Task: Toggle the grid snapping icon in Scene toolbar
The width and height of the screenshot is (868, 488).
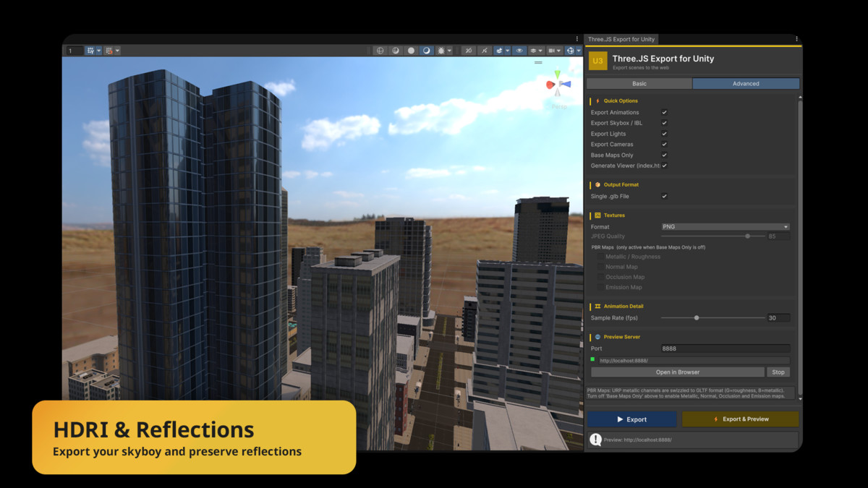Action: (x=91, y=51)
